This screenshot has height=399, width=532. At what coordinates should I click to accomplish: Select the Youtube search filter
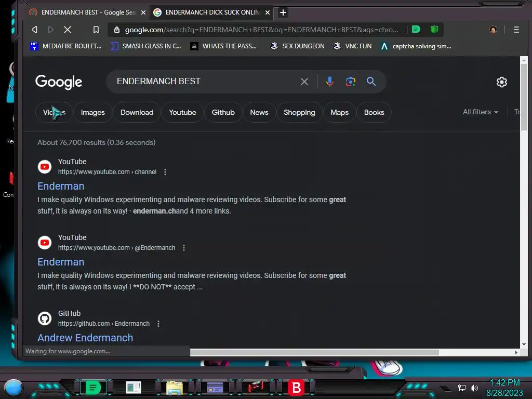[x=182, y=112]
